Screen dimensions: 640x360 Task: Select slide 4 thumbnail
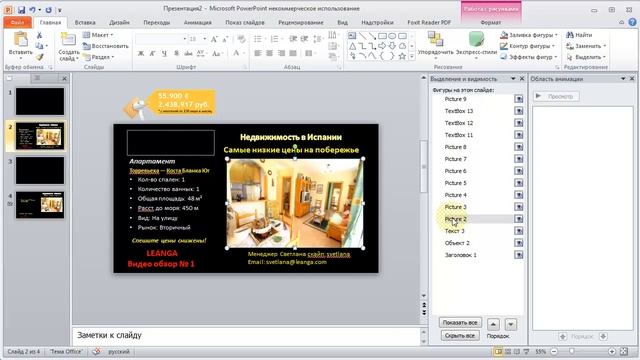tap(40, 205)
